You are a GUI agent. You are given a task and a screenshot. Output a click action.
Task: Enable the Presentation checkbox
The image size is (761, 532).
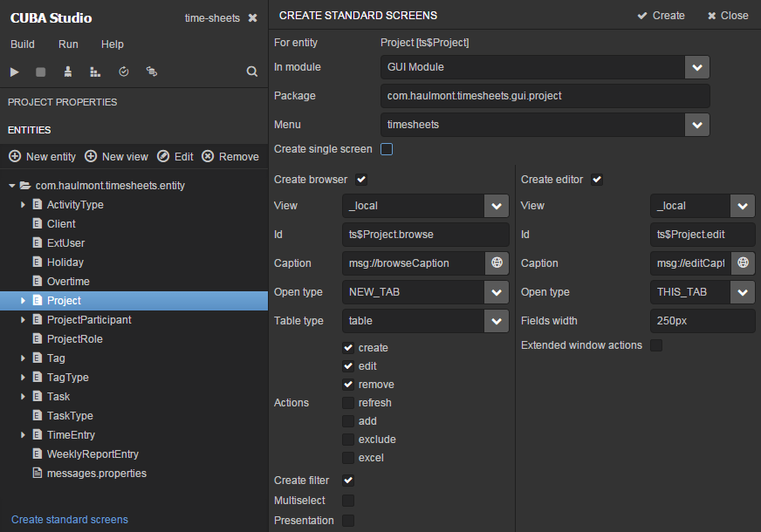click(348, 521)
